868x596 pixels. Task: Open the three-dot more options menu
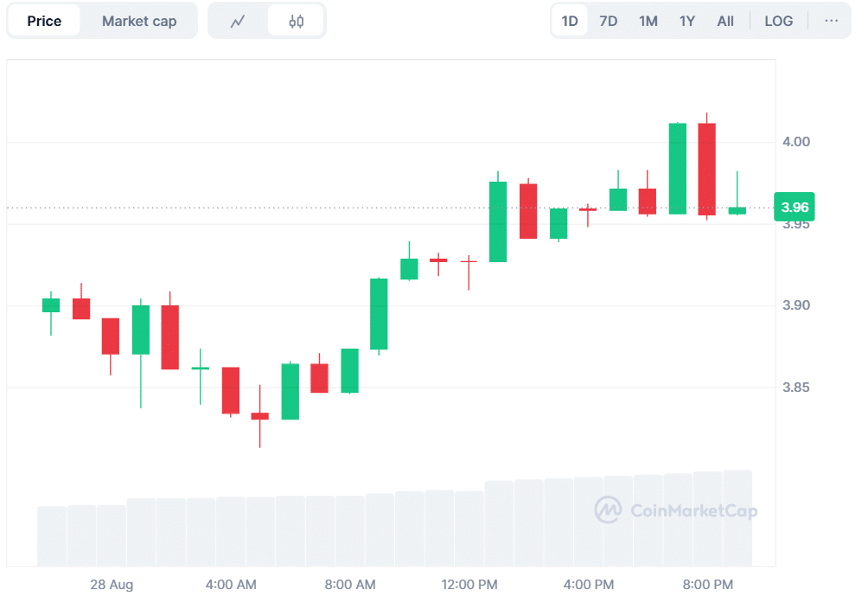(x=831, y=21)
